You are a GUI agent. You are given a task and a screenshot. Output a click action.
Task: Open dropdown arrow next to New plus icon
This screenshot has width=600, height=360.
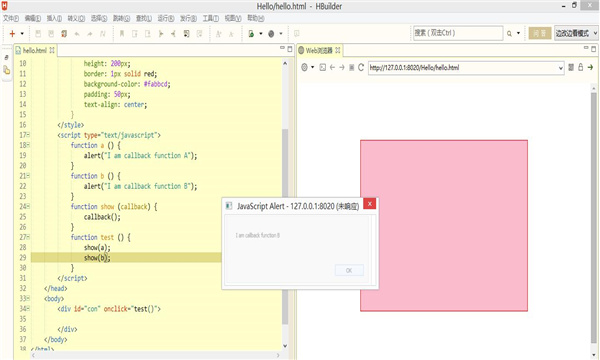(x=22, y=34)
